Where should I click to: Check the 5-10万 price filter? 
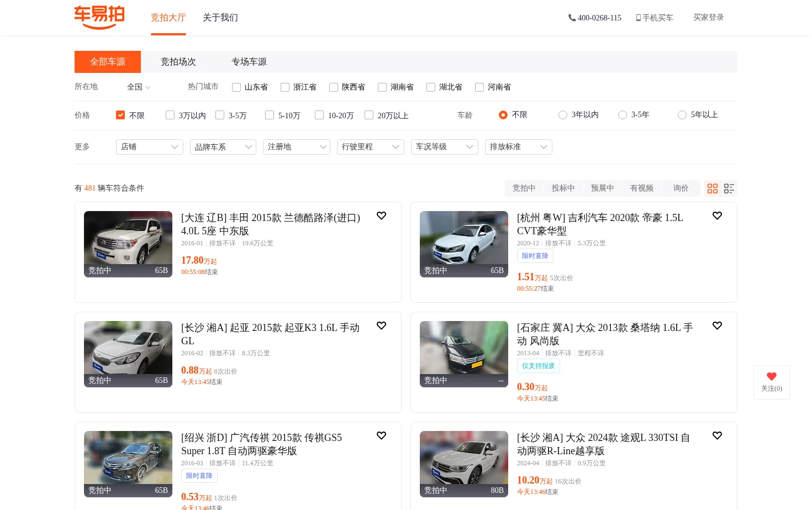pos(270,115)
